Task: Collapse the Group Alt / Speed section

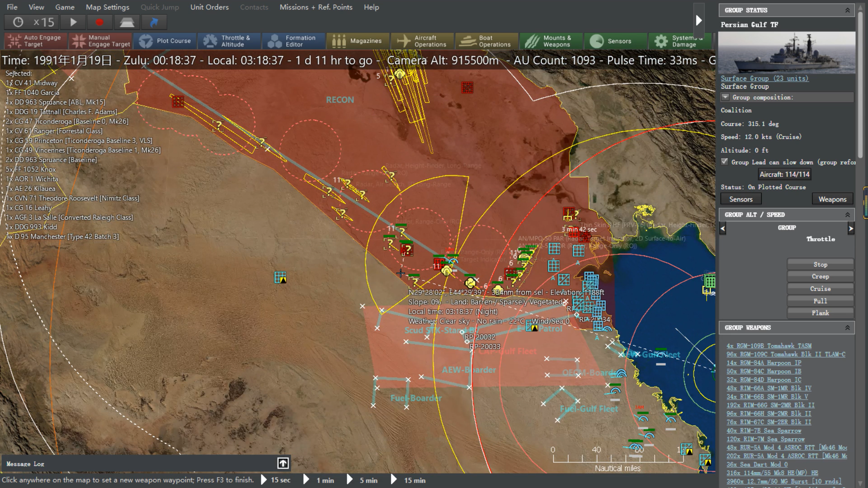Action: pyautogui.click(x=848, y=215)
